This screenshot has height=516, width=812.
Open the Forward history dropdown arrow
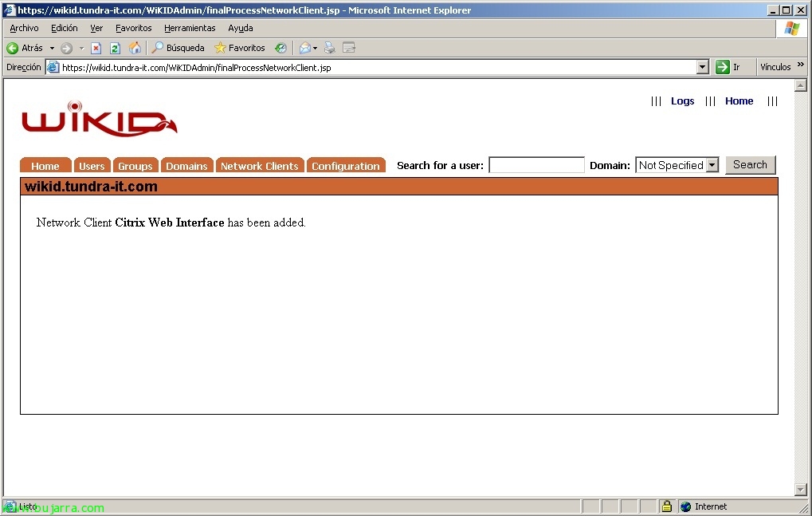point(81,48)
